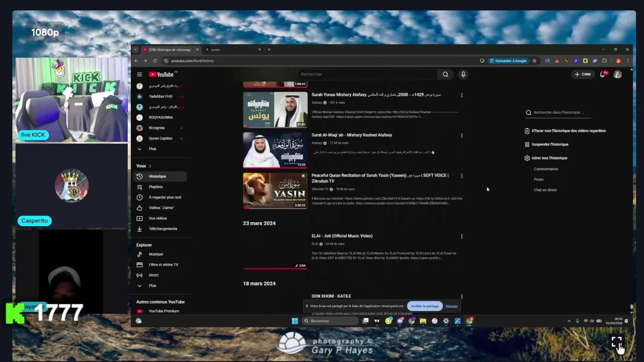Click Arrêter le partage button

(425, 306)
